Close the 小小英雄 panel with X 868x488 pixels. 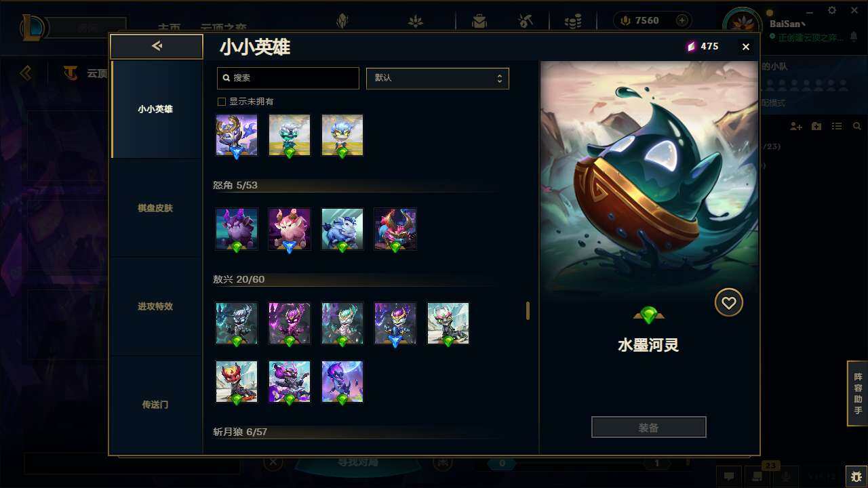click(745, 47)
